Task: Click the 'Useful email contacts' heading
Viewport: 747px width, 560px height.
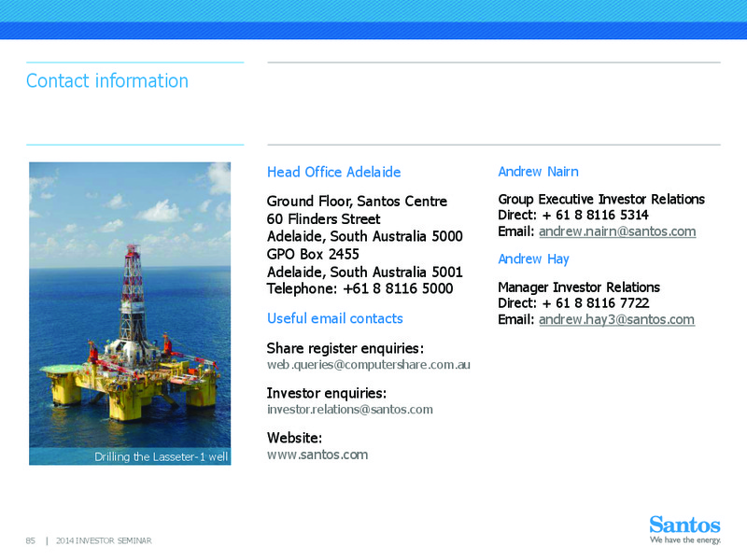Action: [x=335, y=318]
